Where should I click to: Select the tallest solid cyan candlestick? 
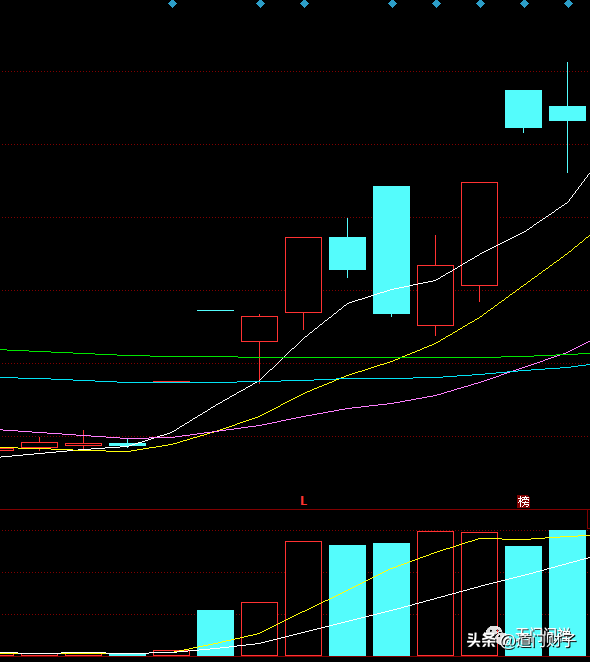(392, 250)
